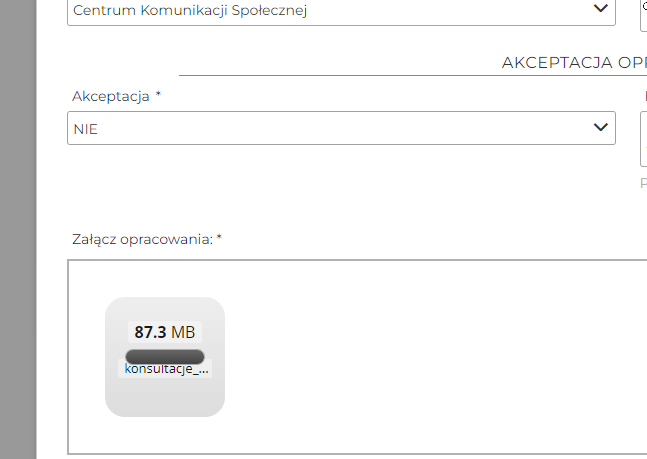Click the dark upload progress bar
Image resolution: width=647 pixels, height=459 pixels.
click(165, 356)
